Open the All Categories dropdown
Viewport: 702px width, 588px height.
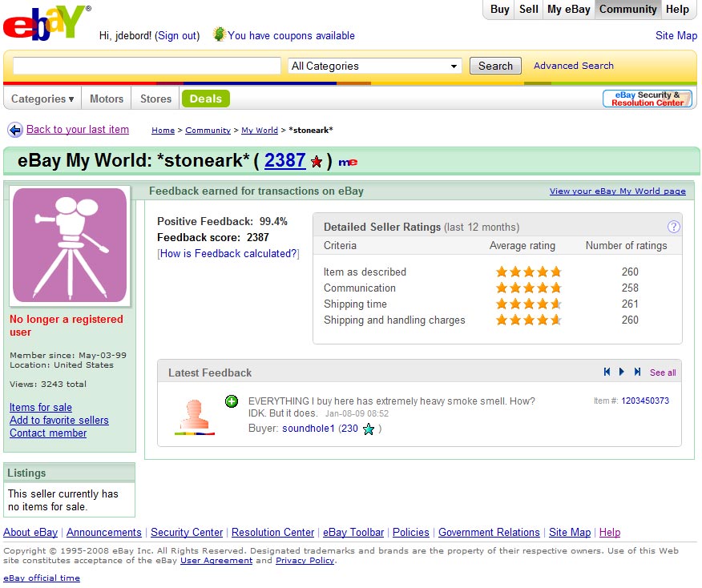click(x=374, y=66)
